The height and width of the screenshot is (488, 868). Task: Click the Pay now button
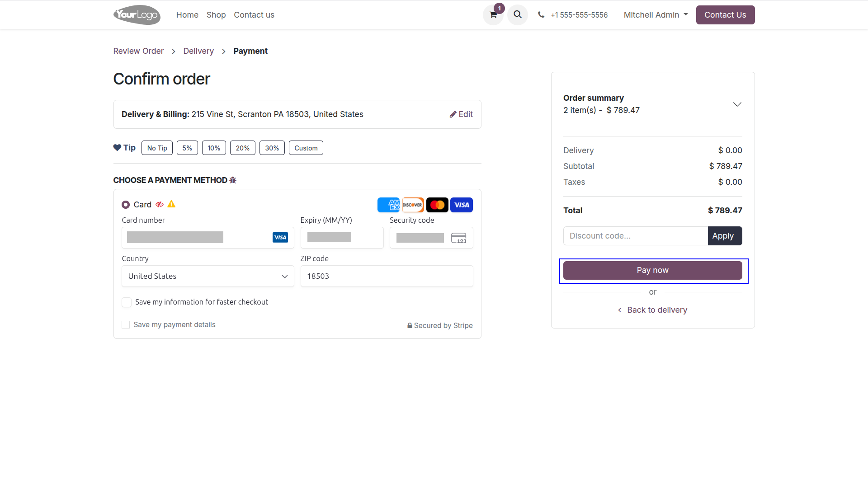tap(653, 270)
